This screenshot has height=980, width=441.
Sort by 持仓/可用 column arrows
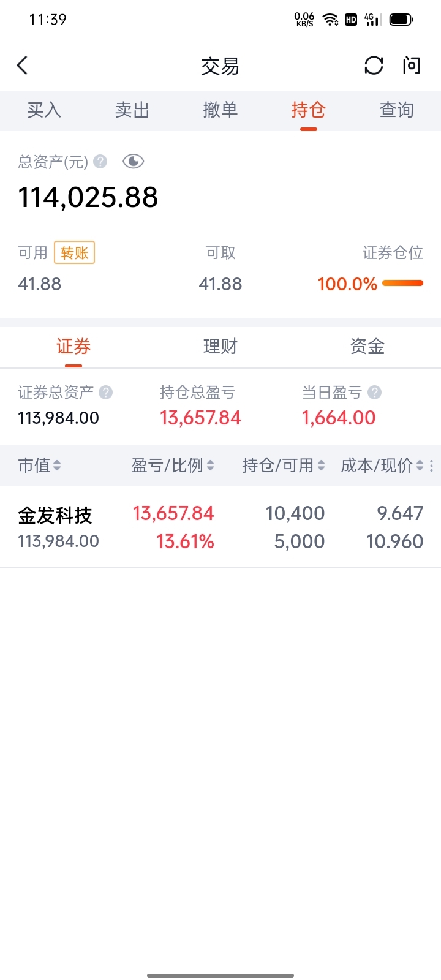[321, 466]
